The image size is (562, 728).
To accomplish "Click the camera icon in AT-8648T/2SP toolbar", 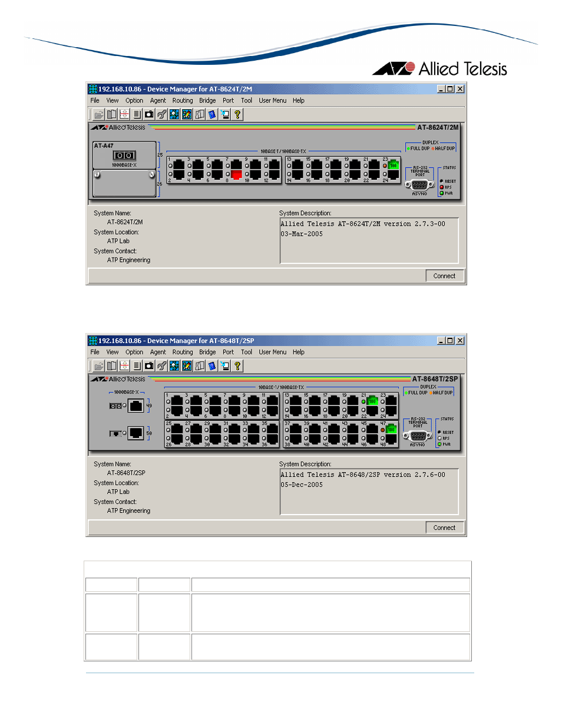I will pos(149,366).
